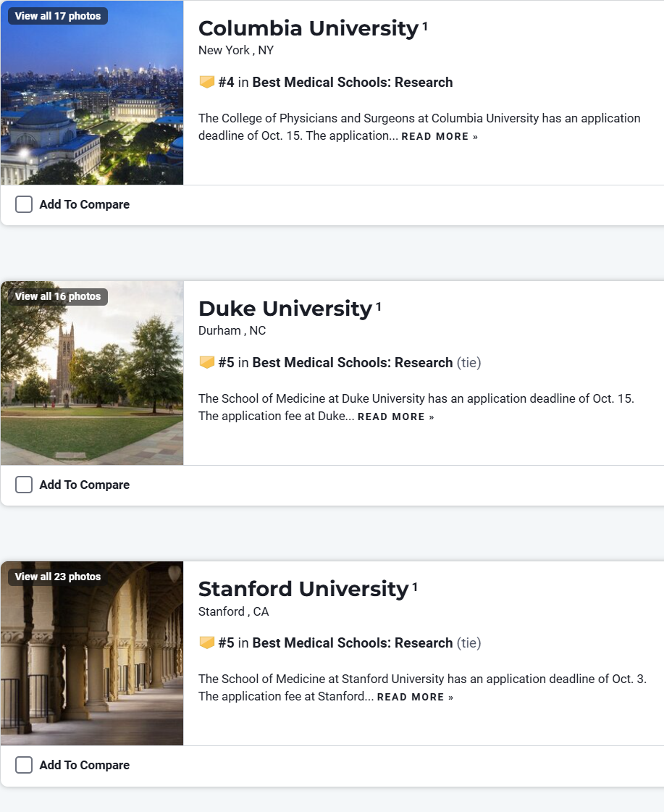This screenshot has height=812, width=664.
Task: Open the Duke University title link
Action: click(x=285, y=309)
